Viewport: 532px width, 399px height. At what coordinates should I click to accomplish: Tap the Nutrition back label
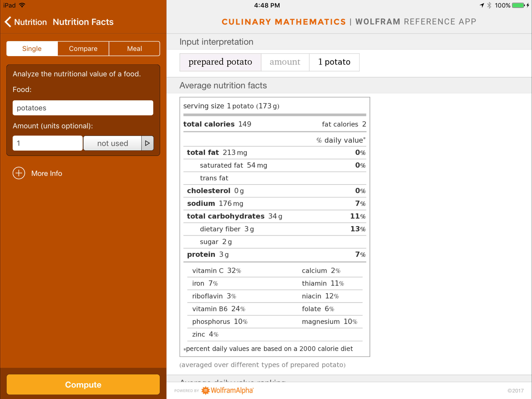(x=31, y=22)
